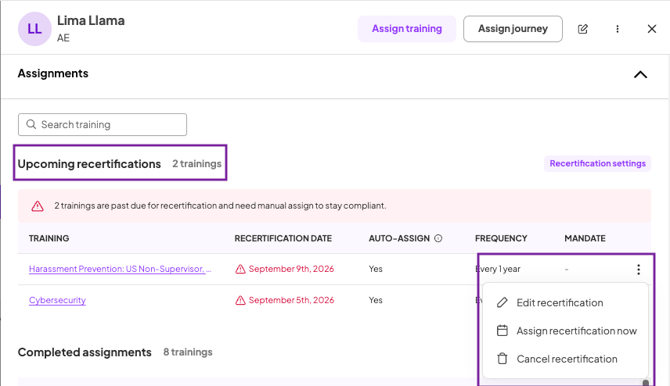
Task: Close the Lima Llama panel
Action: pyautogui.click(x=652, y=29)
